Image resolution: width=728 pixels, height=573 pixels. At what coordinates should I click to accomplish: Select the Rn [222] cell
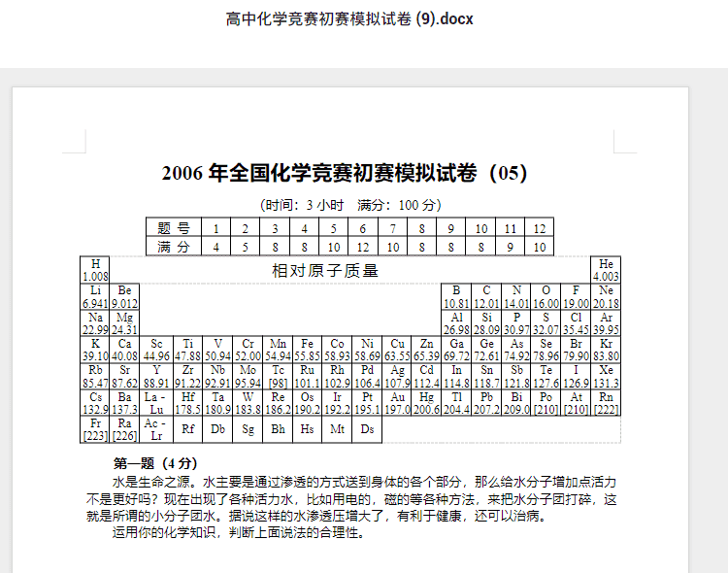(606, 403)
